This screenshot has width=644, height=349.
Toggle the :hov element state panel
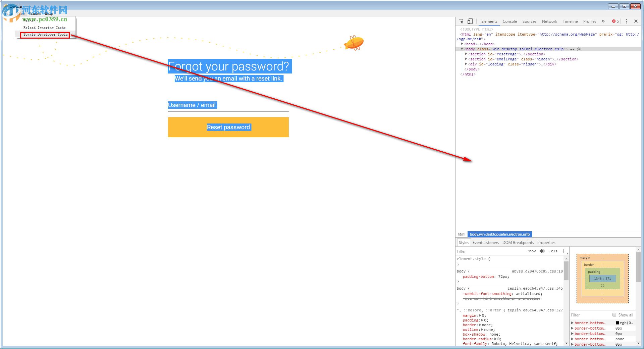pos(532,251)
